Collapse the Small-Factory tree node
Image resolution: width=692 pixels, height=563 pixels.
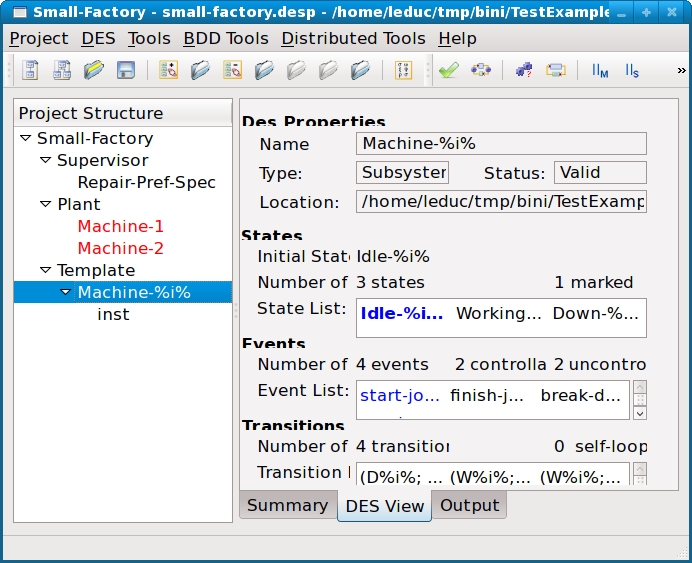[x=26, y=139]
